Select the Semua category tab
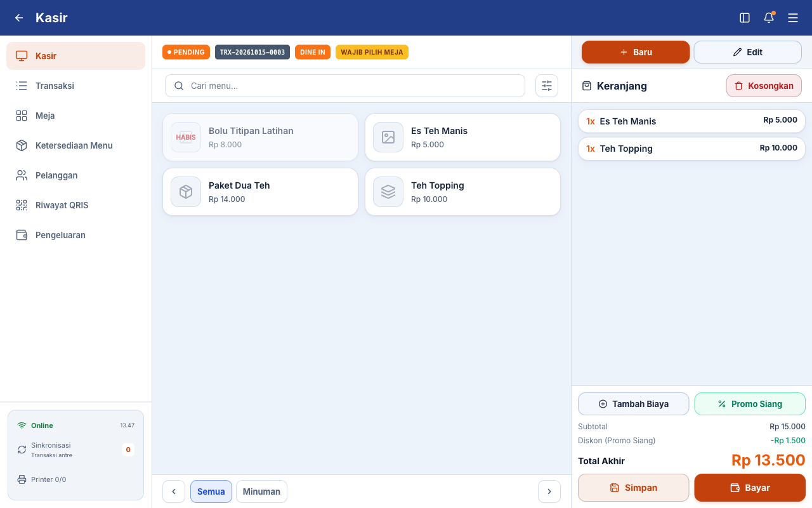The image size is (812, 508). (211, 491)
